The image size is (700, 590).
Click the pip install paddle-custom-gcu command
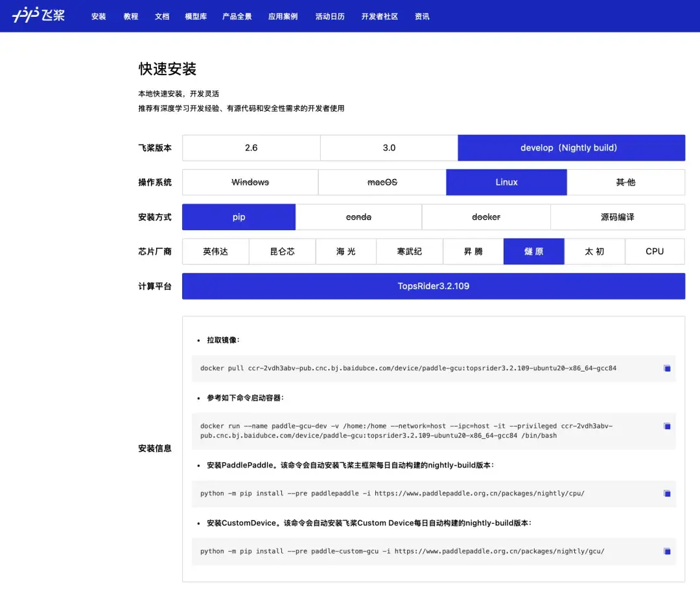(x=402, y=552)
